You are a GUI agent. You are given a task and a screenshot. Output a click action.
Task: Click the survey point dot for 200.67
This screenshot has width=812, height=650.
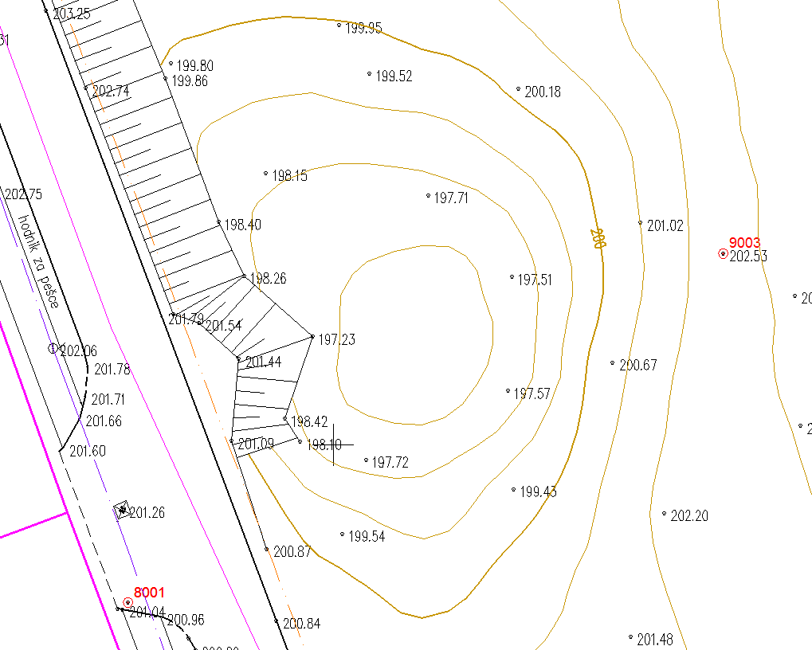[613, 363]
